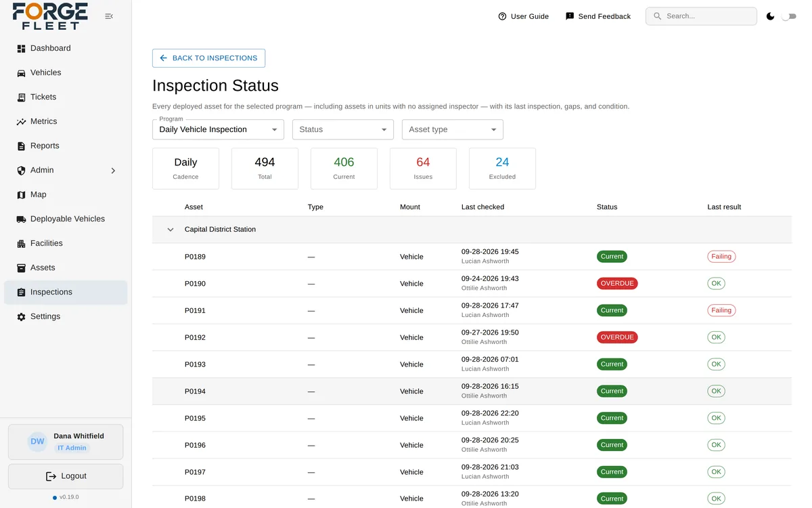Click the Total 494 summary card
Image resolution: width=812 pixels, height=508 pixels.
(265, 169)
